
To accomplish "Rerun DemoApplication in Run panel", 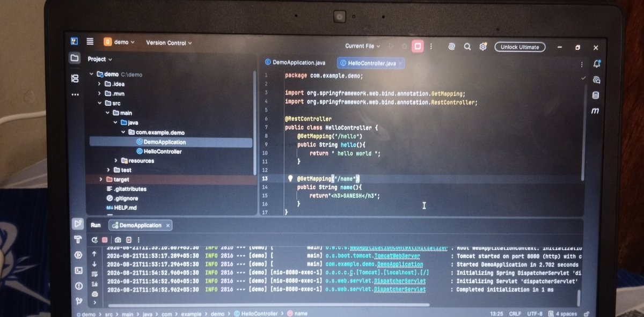I will tap(94, 240).
